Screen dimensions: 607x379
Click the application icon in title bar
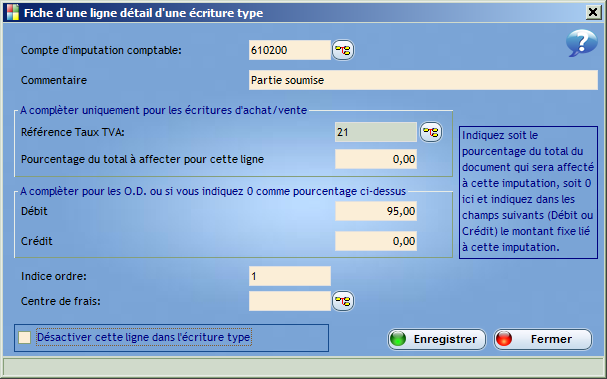coord(13,13)
